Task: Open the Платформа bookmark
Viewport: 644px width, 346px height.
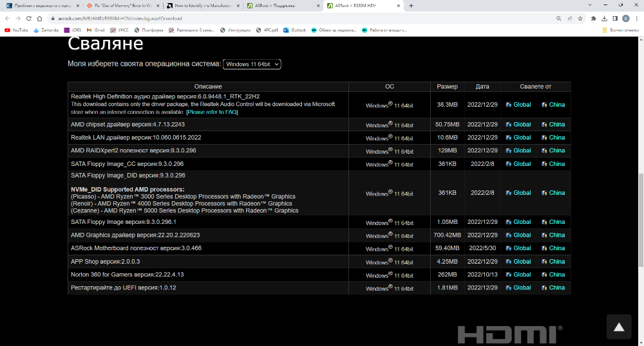Action: click(x=149, y=30)
